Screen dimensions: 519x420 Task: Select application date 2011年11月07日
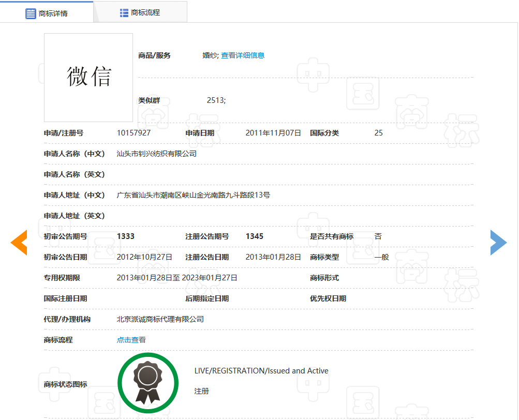pyautogui.click(x=273, y=133)
